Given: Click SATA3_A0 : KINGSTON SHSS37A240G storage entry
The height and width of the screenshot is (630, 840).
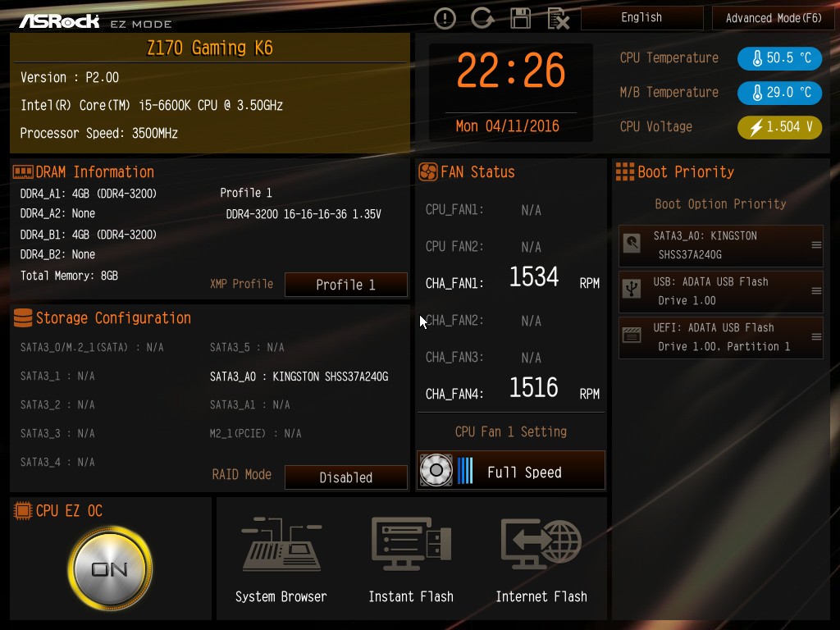Looking at the screenshot, I should (299, 377).
